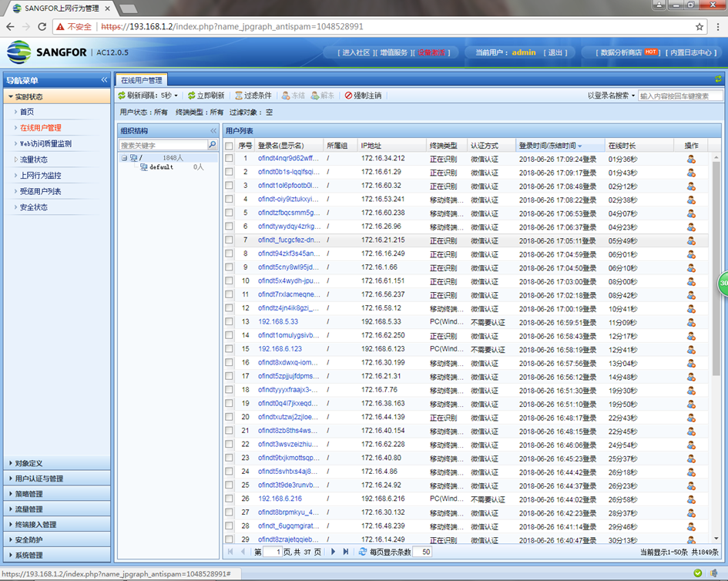Sort by the IP地址 column header
Image resolution: width=728 pixels, height=581 pixels.
click(x=392, y=146)
